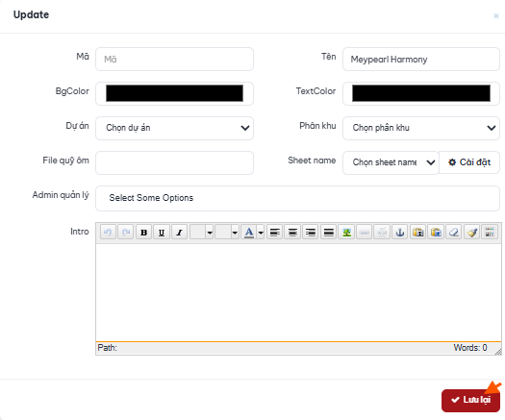
Task: Save with the Lưu lại button
Action: tap(470, 401)
